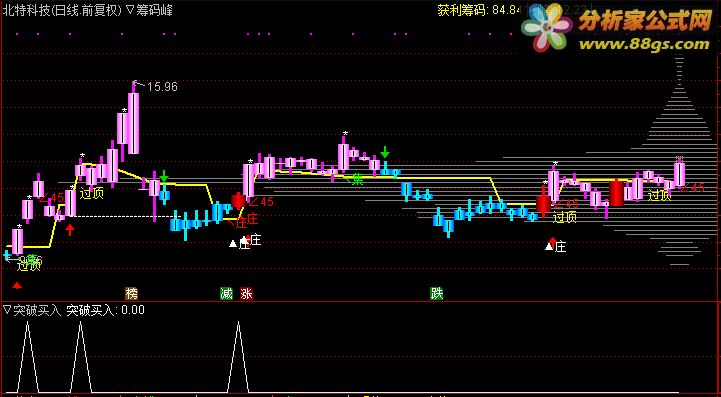
Task: Click the 过顶 label under the dark red candle on right
Action: (x=565, y=217)
